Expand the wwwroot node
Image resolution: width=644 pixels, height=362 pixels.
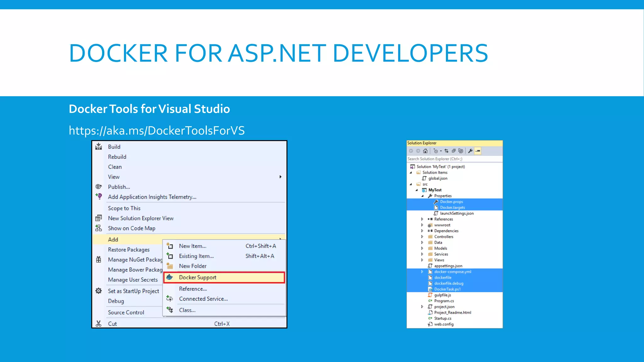tap(422, 225)
